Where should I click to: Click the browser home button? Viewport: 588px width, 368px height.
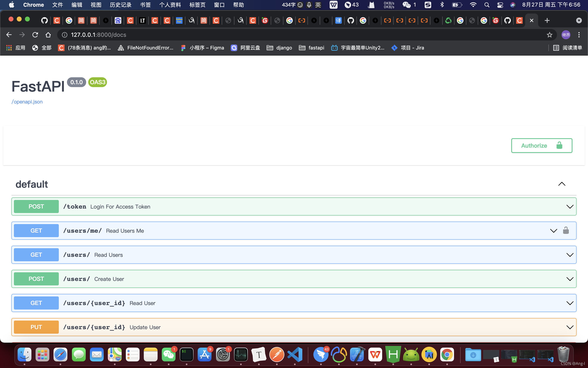pyautogui.click(x=48, y=35)
